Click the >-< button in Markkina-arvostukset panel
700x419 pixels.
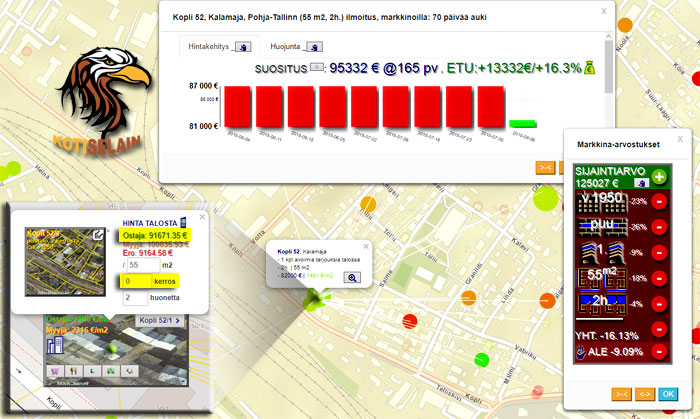coord(621,394)
